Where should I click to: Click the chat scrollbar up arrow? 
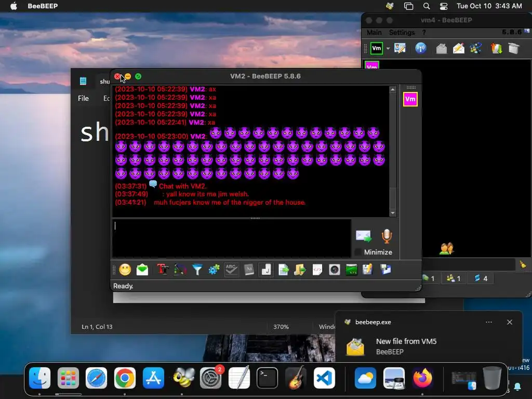pos(393,90)
